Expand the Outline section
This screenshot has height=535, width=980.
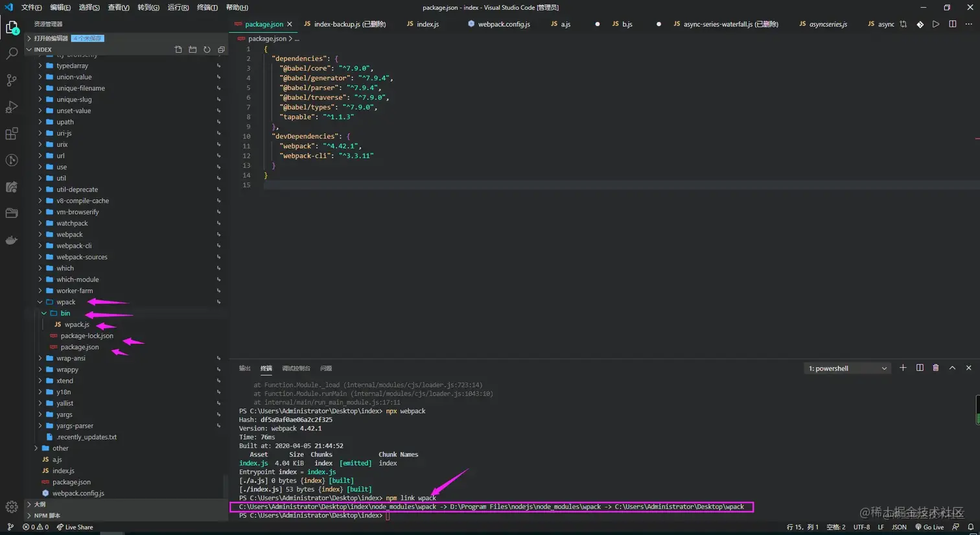point(126,504)
